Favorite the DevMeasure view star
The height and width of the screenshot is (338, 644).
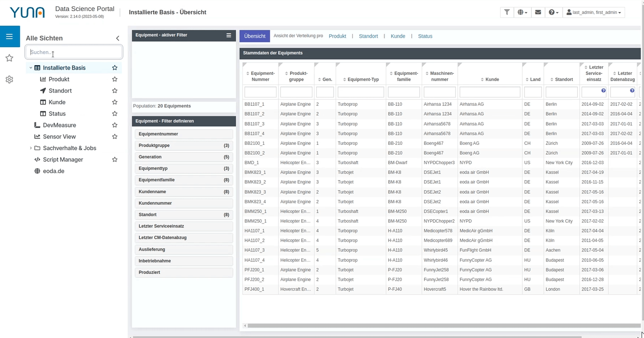(115, 125)
